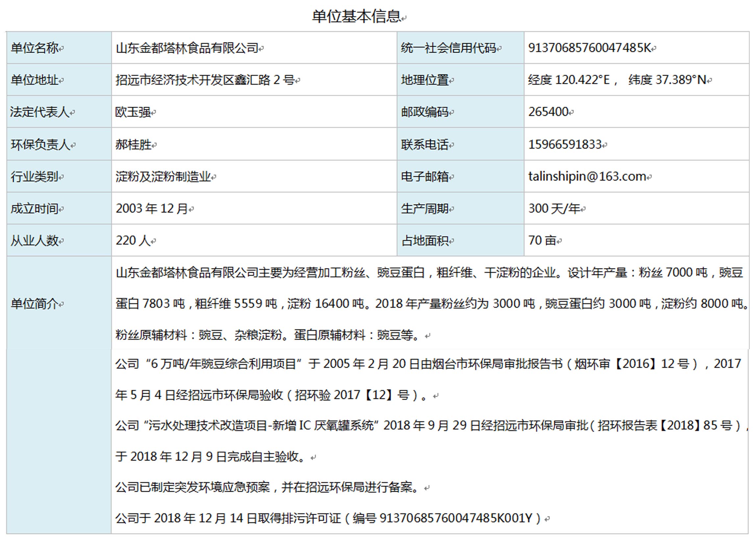The width and height of the screenshot is (756, 543).
Task: Click the land area value 70亩
Action: pyautogui.click(x=542, y=240)
